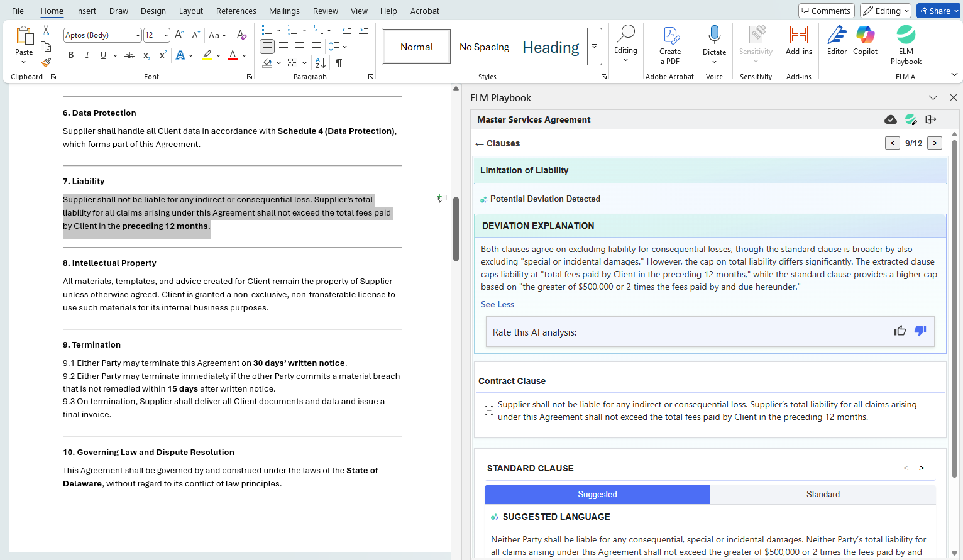Viewport: 963px width, 560px height.
Task: Click Create a PDF icon
Action: tap(670, 36)
